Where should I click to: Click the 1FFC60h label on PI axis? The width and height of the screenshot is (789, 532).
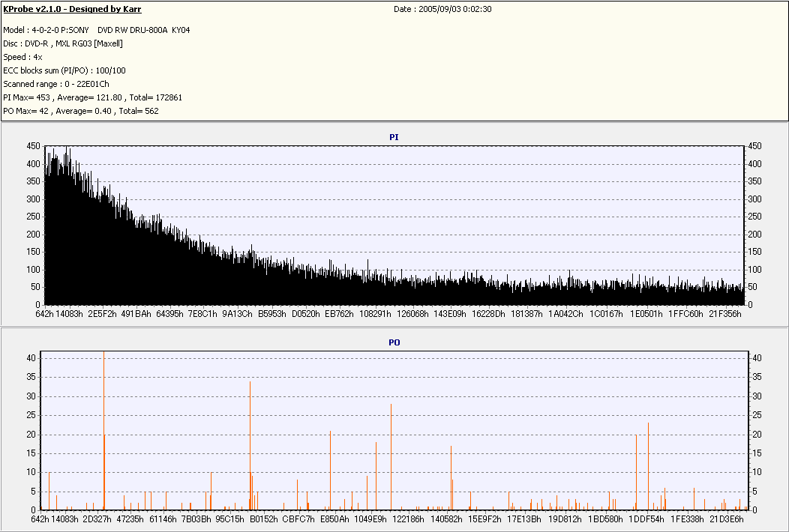pyautogui.click(x=685, y=315)
